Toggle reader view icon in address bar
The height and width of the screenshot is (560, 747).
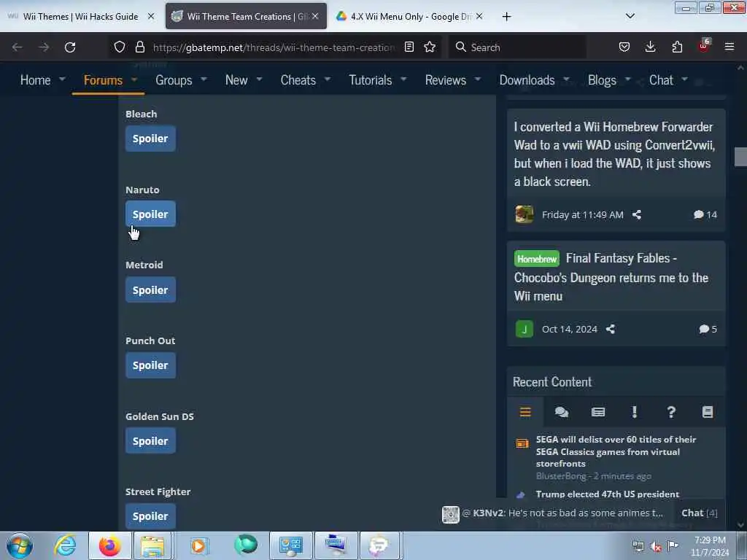409,47
